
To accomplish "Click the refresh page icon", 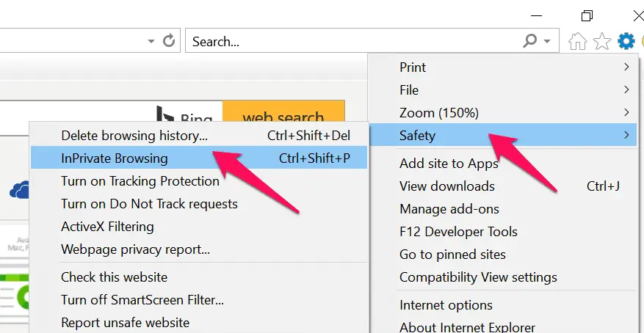I will point(169,40).
